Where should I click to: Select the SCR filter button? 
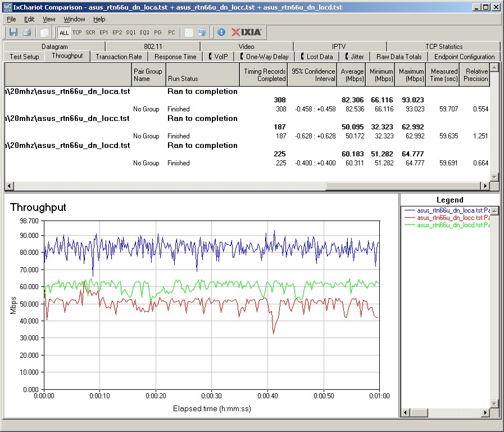pyautogui.click(x=90, y=33)
